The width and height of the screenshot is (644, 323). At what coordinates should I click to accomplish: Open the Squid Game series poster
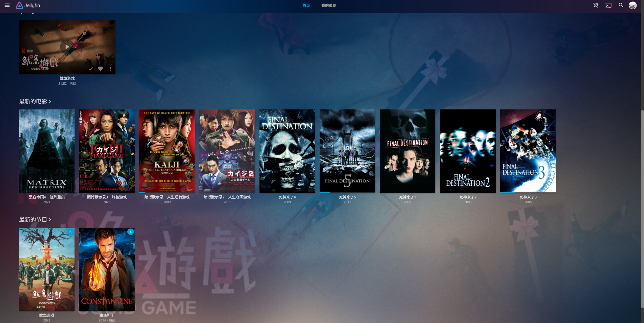[47, 269]
